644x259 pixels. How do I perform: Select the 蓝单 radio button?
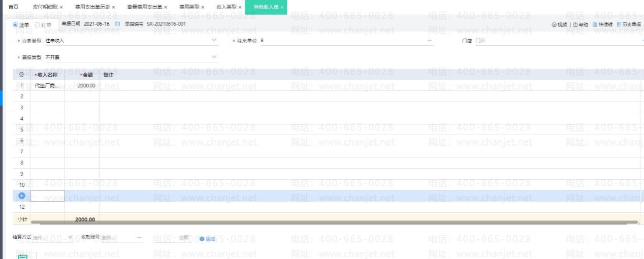tap(15, 24)
